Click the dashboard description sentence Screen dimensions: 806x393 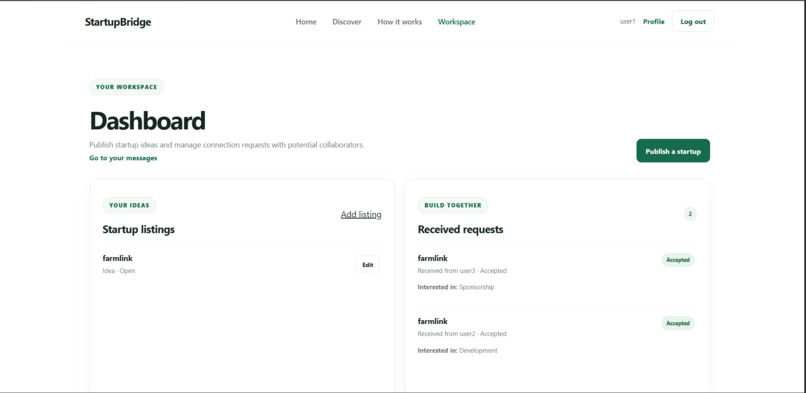227,145
